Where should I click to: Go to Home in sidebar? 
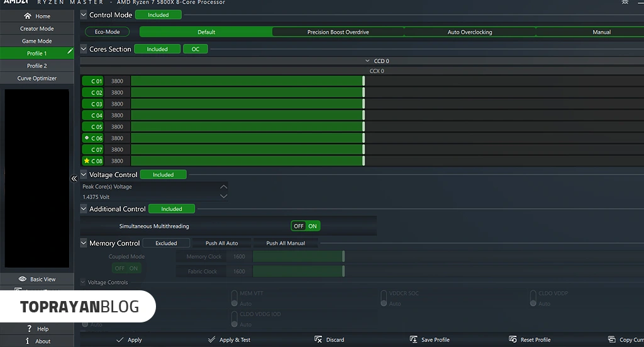(37, 16)
